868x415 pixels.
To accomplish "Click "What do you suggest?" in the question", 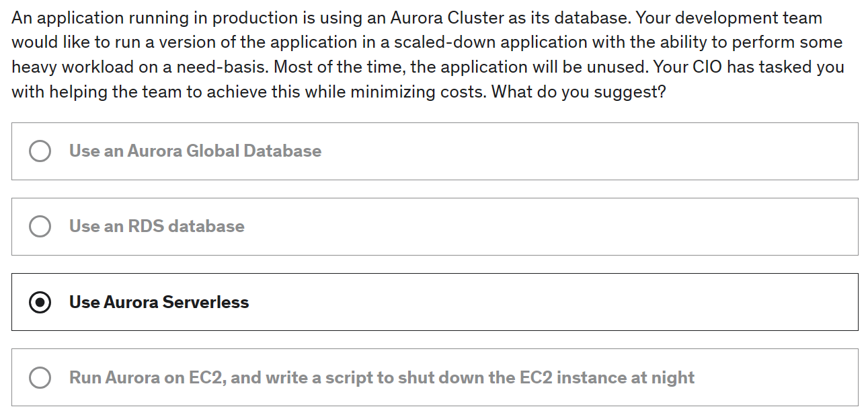I will pos(578,91).
